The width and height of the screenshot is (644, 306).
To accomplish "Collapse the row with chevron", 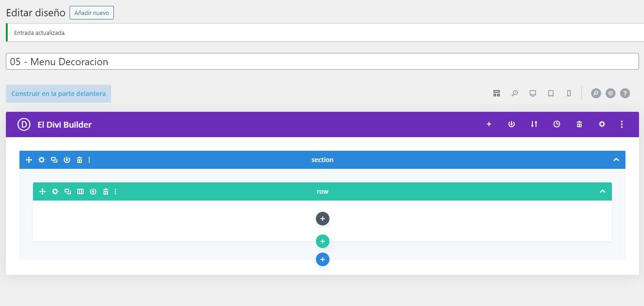I will (x=602, y=191).
